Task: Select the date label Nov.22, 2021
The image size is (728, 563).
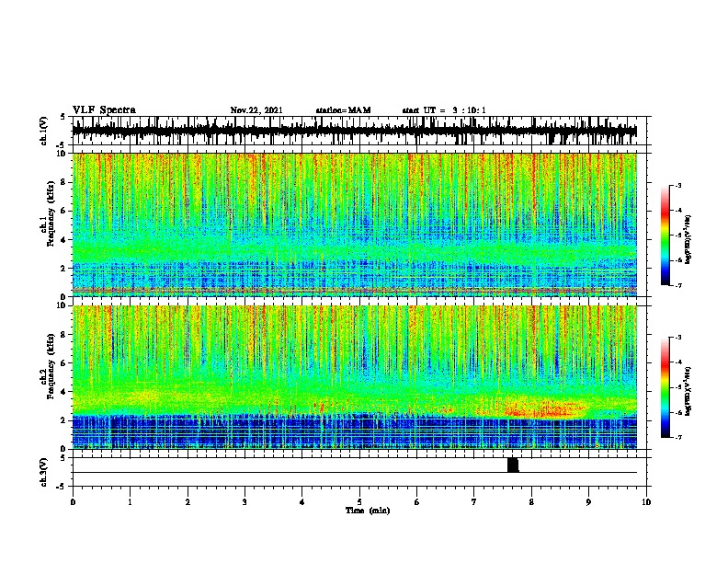Action: click(256, 110)
